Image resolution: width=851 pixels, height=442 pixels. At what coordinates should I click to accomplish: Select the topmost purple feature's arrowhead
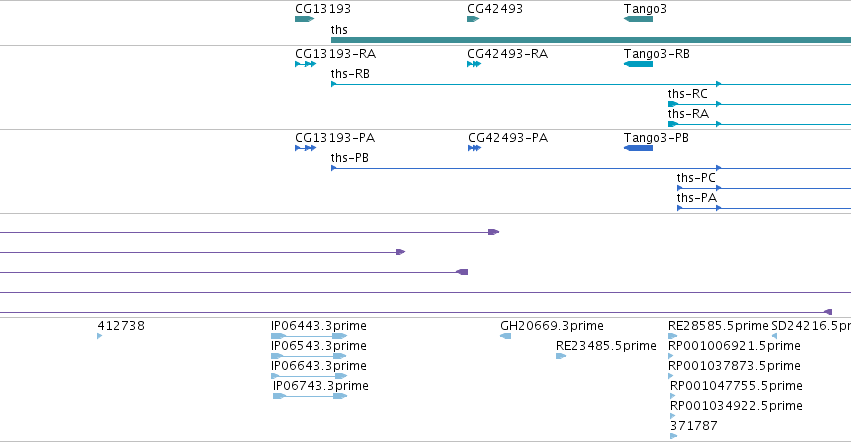(493, 232)
